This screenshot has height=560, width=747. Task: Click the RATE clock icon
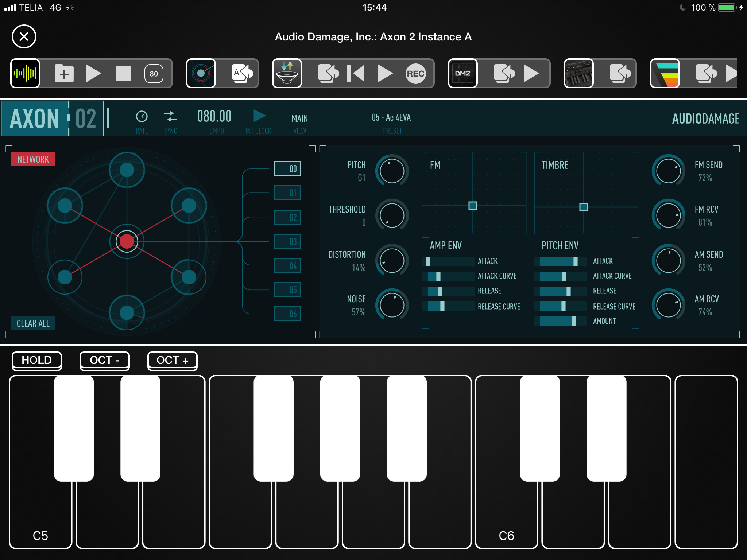[142, 117]
